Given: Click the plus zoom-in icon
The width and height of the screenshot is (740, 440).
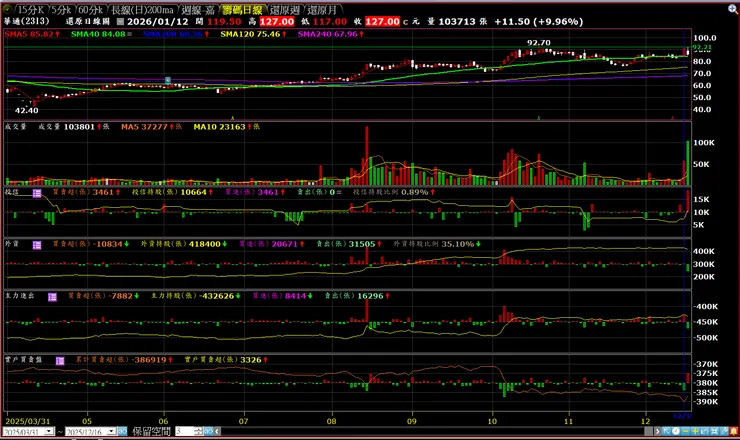Looking at the screenshot, I should (695, 431).
